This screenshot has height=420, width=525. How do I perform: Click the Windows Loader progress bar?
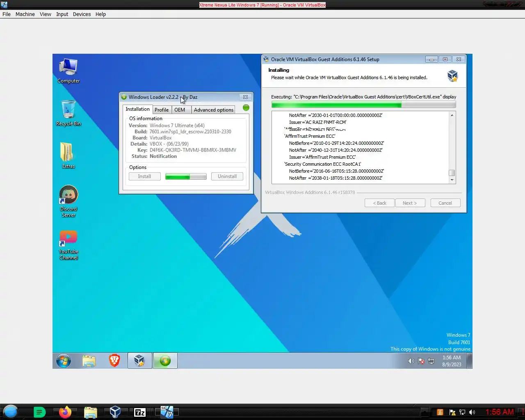186,176
